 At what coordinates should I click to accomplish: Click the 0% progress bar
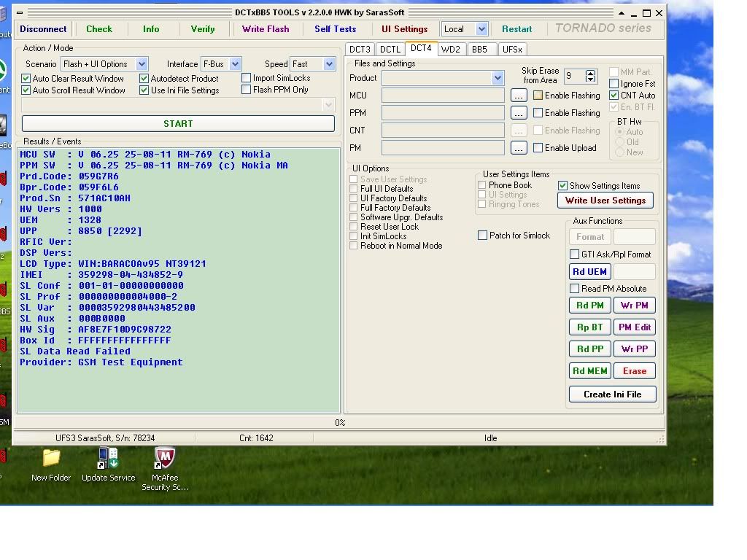click(x=340, y=423)
